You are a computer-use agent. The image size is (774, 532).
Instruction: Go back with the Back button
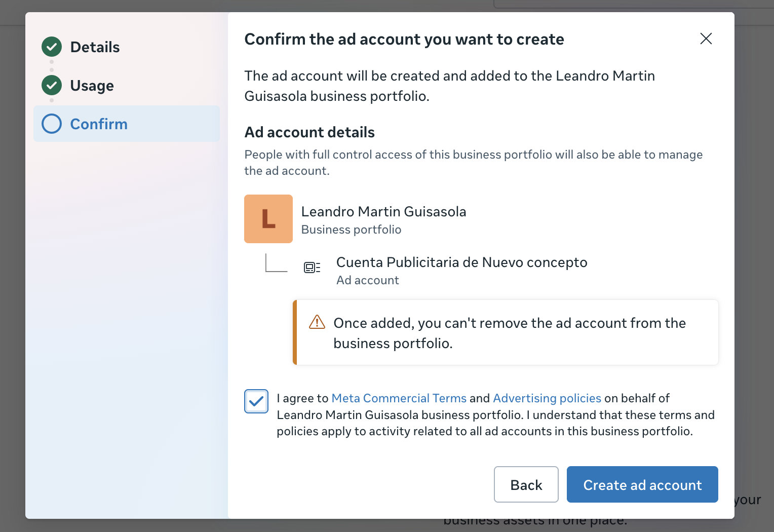coord(526,484)
